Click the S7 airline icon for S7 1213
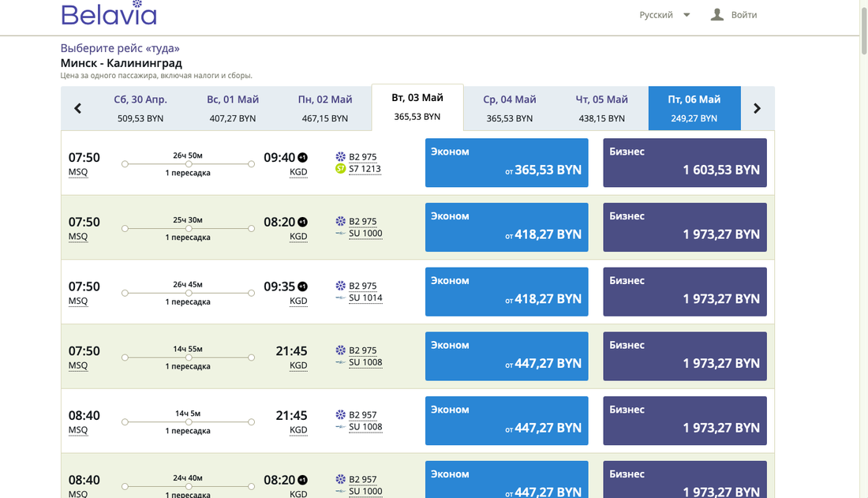Screen dimensions: 868x498 click(x=341, y=169)
